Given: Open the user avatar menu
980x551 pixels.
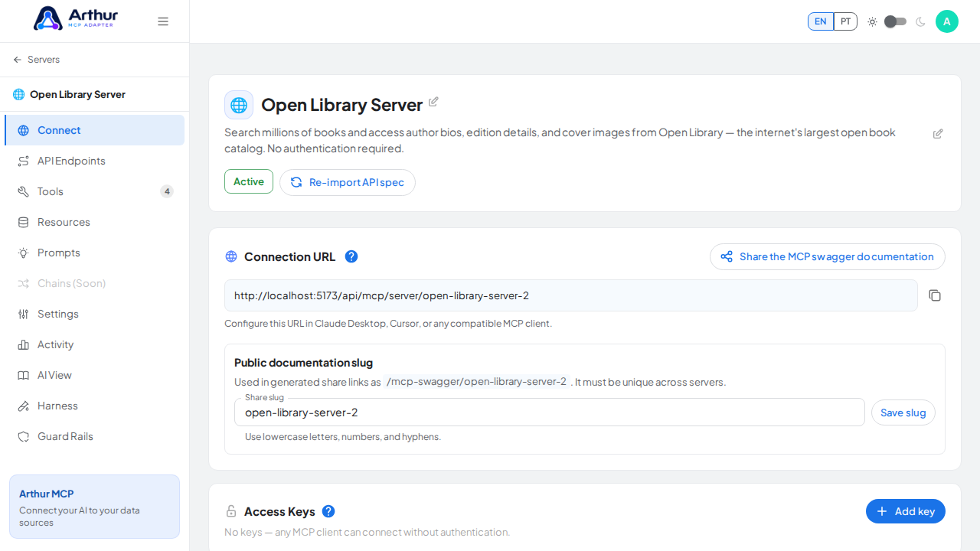Looking at the screenshot, I should tap(947, 21).
